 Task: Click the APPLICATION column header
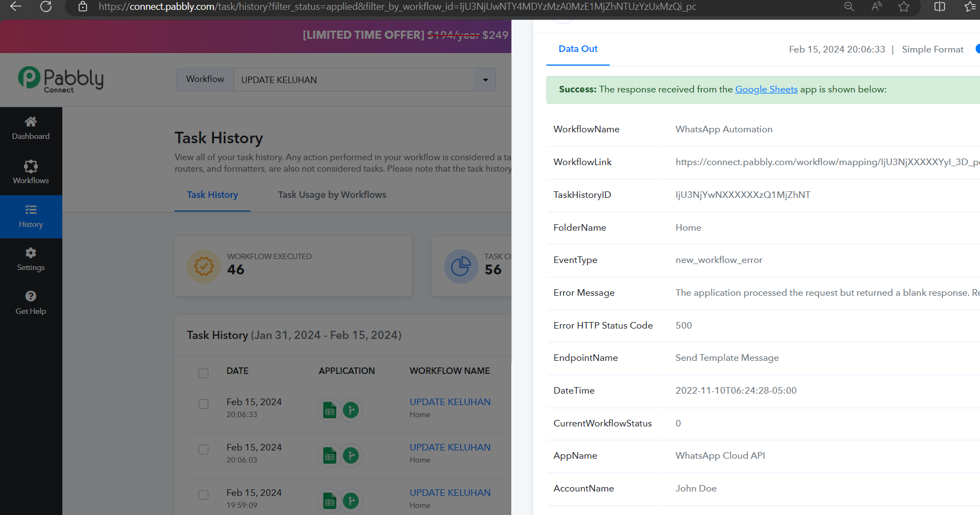(x=347, y=371)
